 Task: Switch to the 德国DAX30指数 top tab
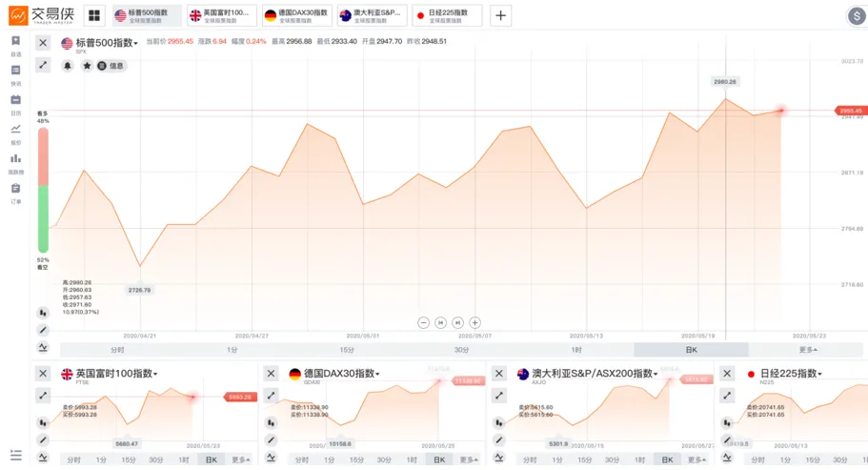click(x=297, y=15)
